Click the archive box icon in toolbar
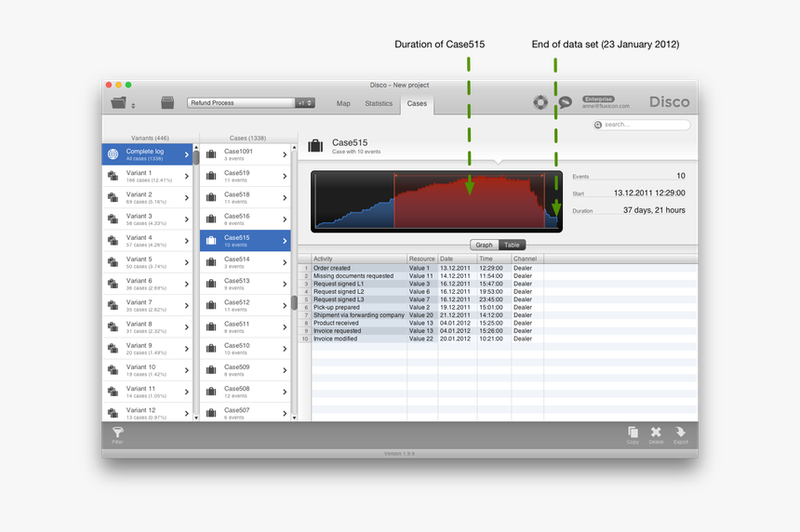800x532 pixels. point(167,103)
